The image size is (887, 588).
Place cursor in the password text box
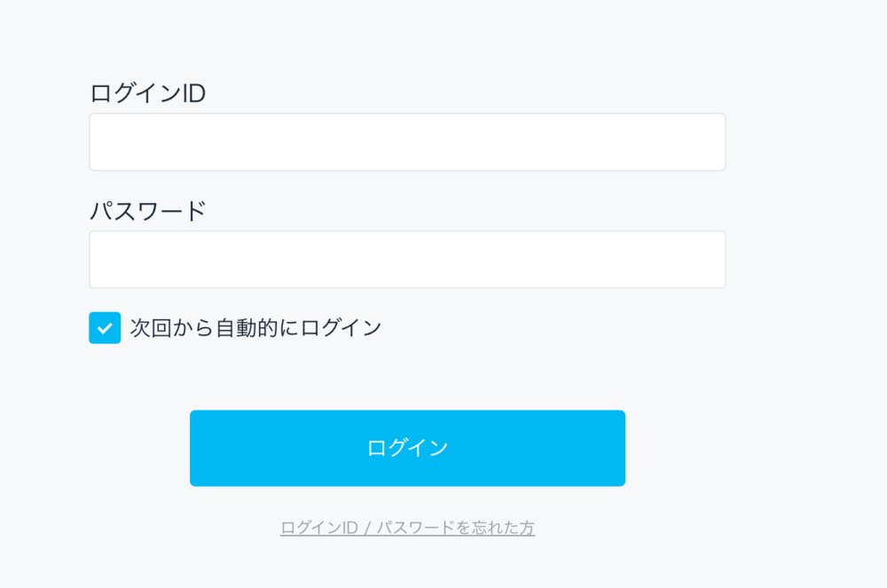coord(407,260)
